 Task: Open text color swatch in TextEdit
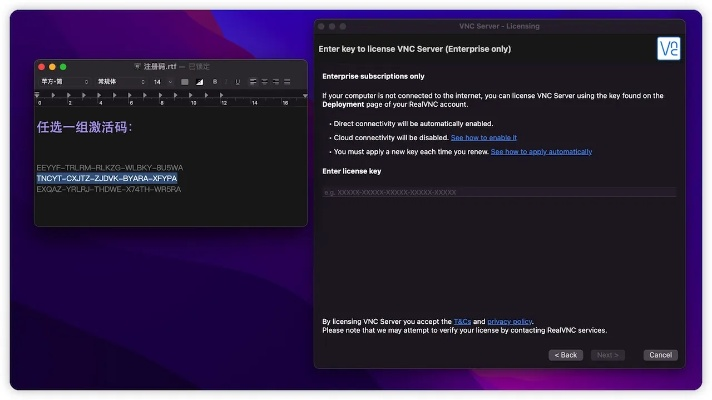[x=185, y=82]
